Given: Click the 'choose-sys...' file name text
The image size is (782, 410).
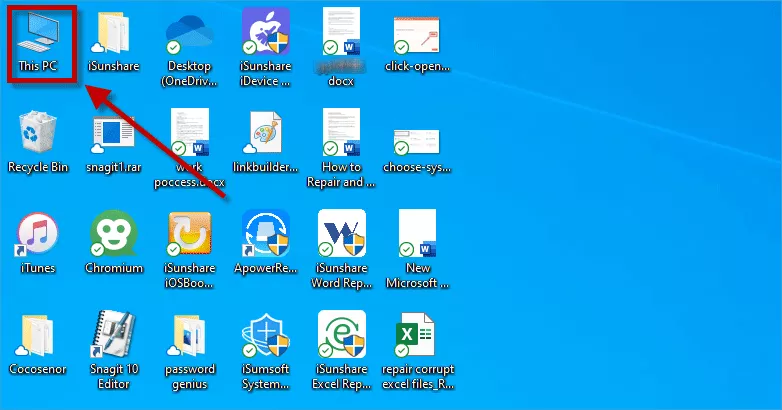Looking at the screenshot, I should pos(417,167).
